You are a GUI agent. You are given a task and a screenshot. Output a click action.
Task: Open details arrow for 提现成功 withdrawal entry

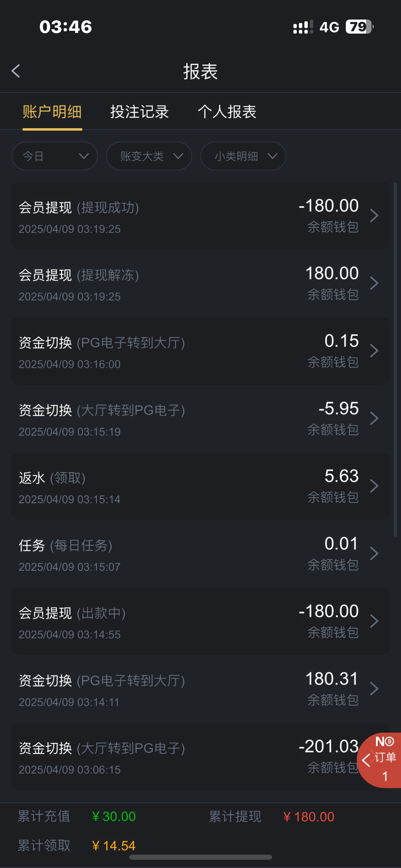374,216
